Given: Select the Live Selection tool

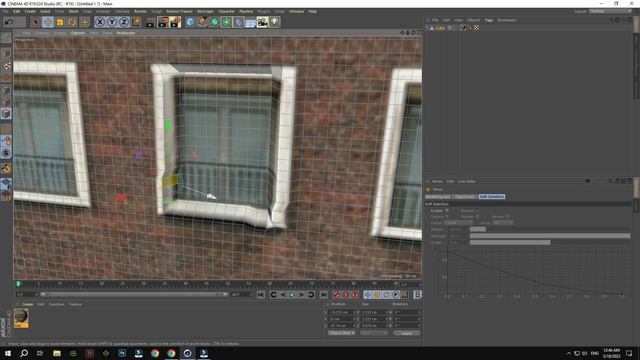Looking at the screenshot, I should [x=36, y=22].
